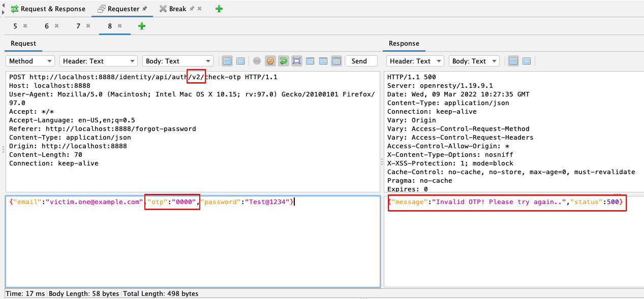This screenshot has height=299, width=644.
Task: Open request Body: Text dropdown
Action: coord(178,61)
